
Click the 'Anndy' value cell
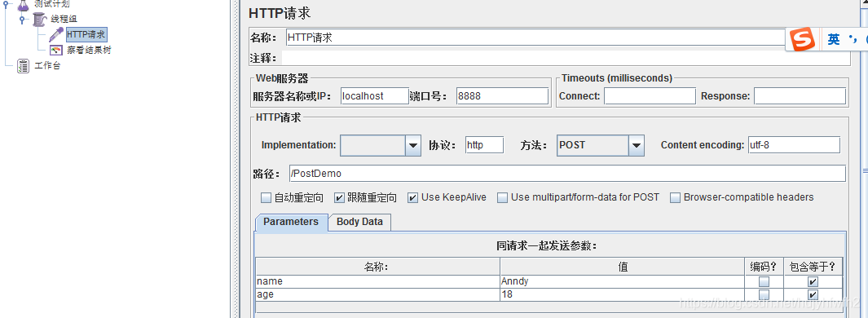click(622, 281)
